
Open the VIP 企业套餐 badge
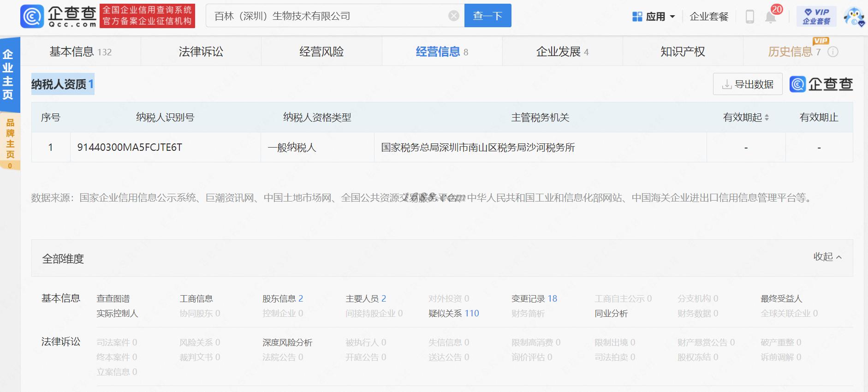[816, 17]
